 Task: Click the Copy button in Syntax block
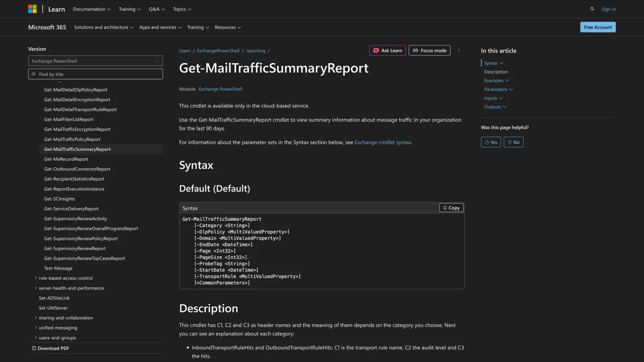(451, 208)
